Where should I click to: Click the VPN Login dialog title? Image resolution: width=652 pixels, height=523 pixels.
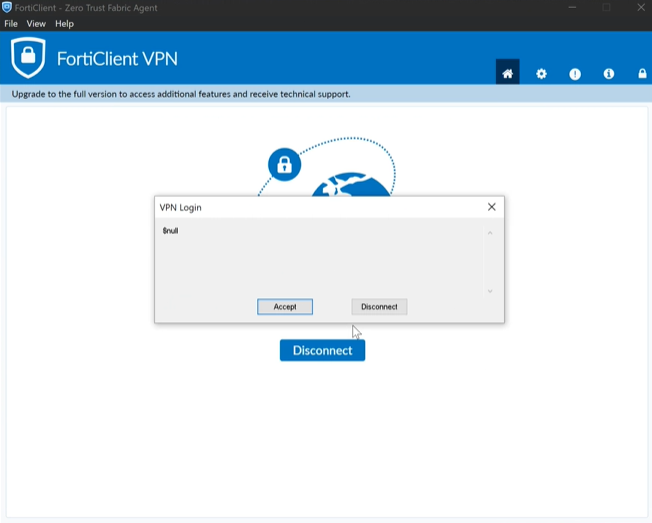pyautogui.click(x=180, y=207)
